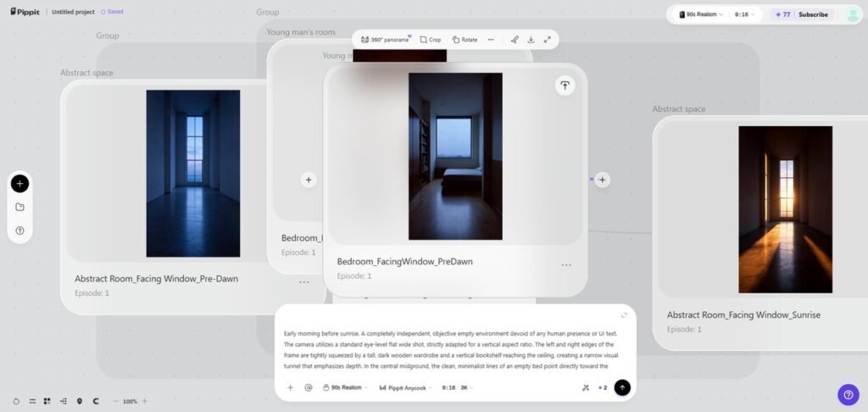Image resolution: width=868 pixels, height=412 pixels.
Task: Expand the selected image to fullscreen
Action: [x=547, y=39]
